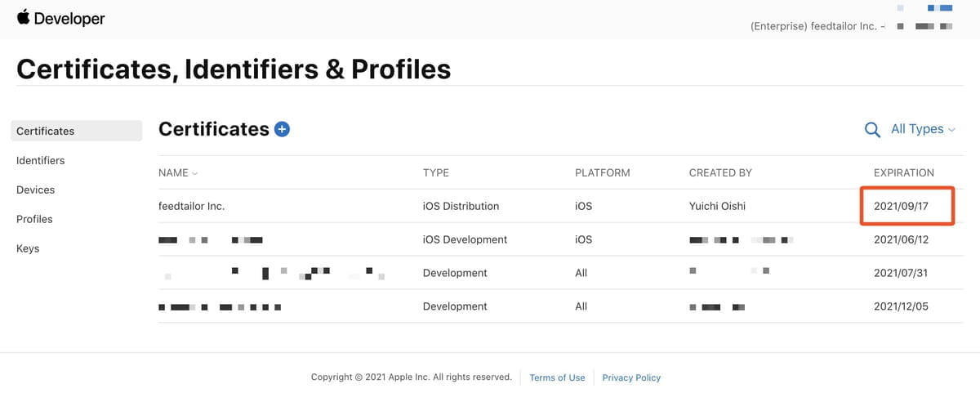This screenshot has width=980, height=402.
Task: Click the Apple Developer logo
Action: pyautogui.click(x=61, y=18)
